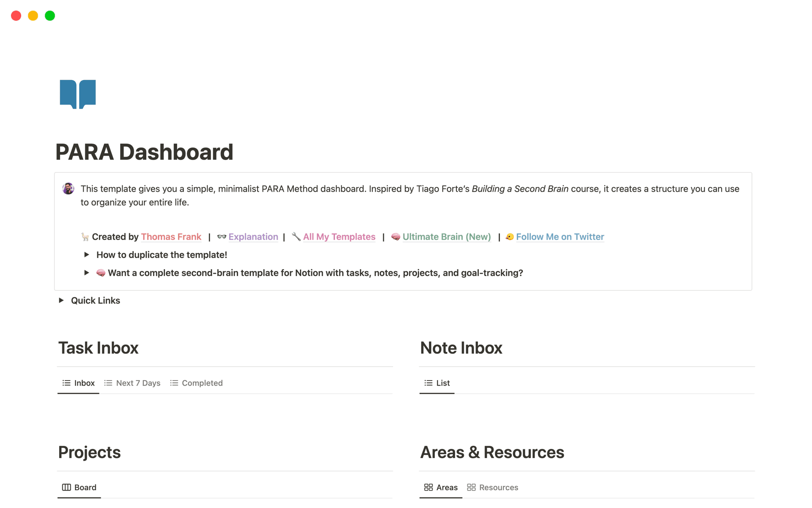Switch to the Next 7 Days tab
The height and width of the screenshot is (508, 812).
coord(138,383)
